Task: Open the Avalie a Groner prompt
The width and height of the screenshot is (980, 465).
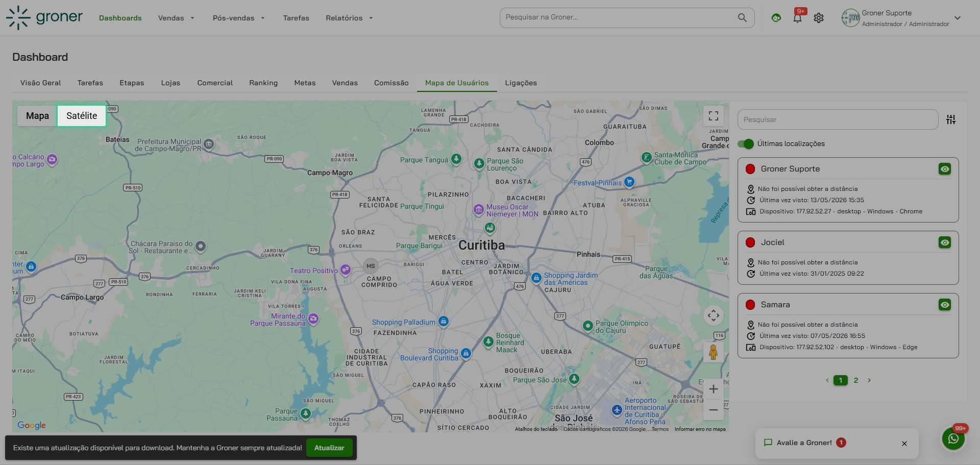Action: tap(804, 443)
